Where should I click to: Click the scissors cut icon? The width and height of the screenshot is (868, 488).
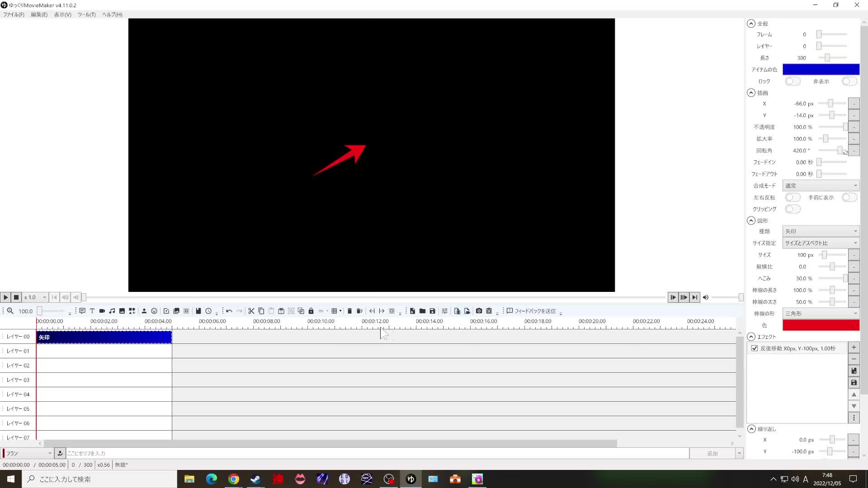coord(251,311)
